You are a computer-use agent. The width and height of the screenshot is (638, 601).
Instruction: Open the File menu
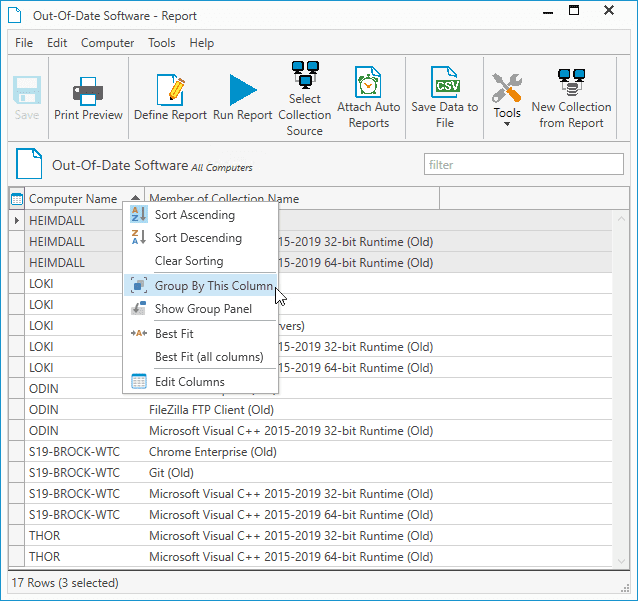pos(24,43)
